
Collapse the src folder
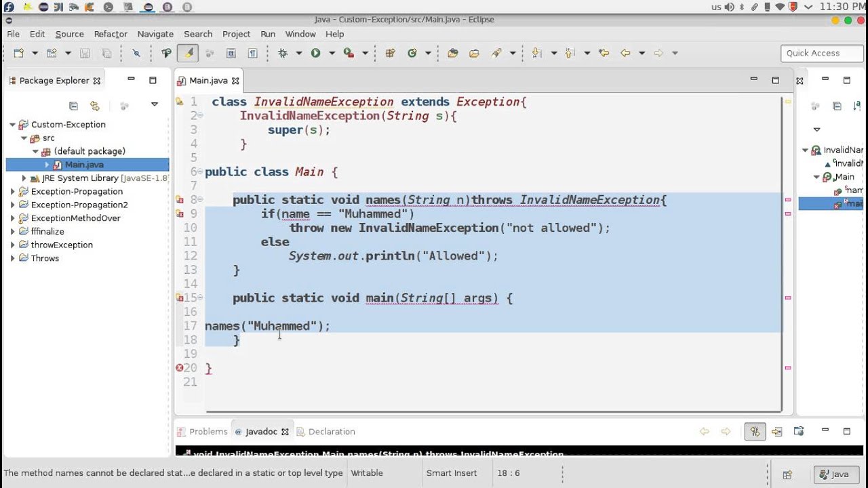[24, 138]
